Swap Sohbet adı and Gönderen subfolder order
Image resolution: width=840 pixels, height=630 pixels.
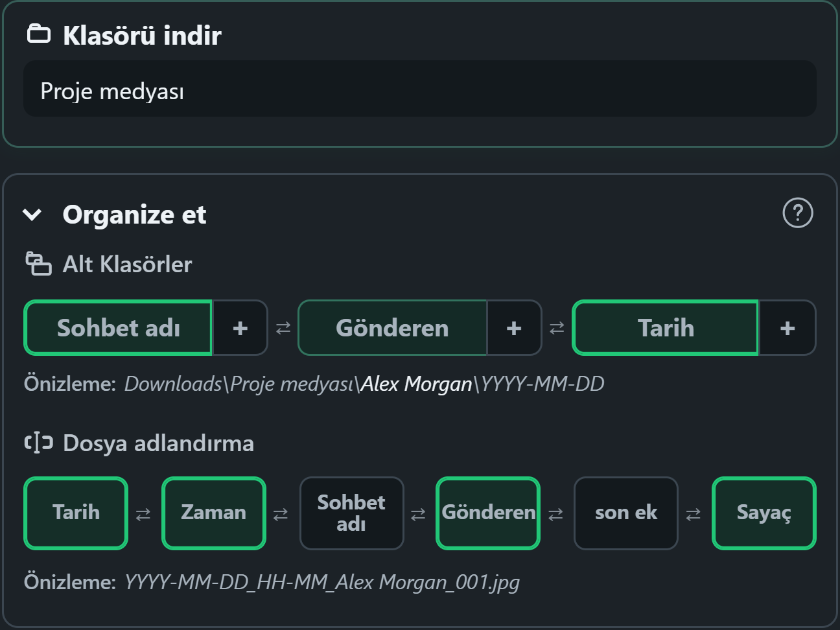click(x=283, y=328)
